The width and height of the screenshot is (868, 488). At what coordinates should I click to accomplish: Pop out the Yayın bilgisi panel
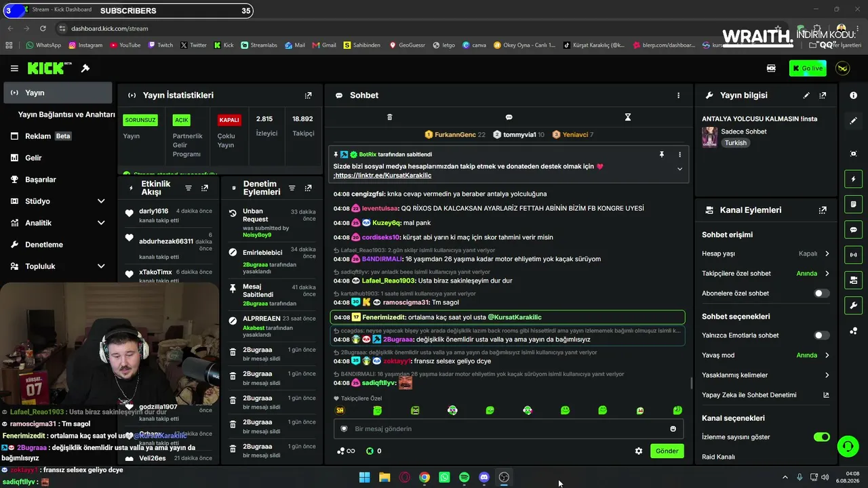(x=823, y=96)
